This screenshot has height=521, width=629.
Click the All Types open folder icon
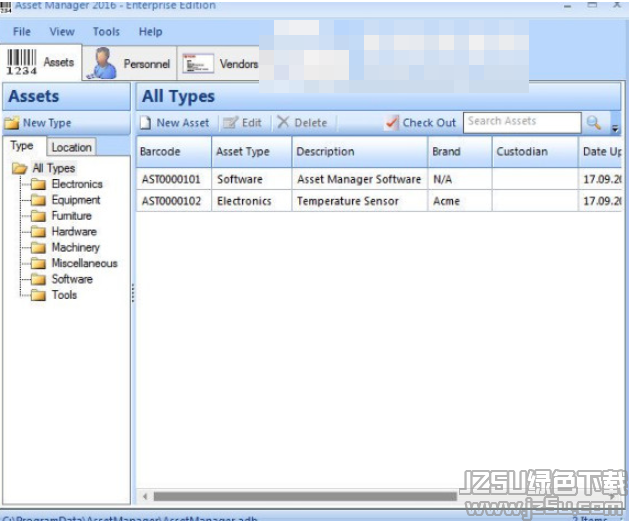click(19, 168)
